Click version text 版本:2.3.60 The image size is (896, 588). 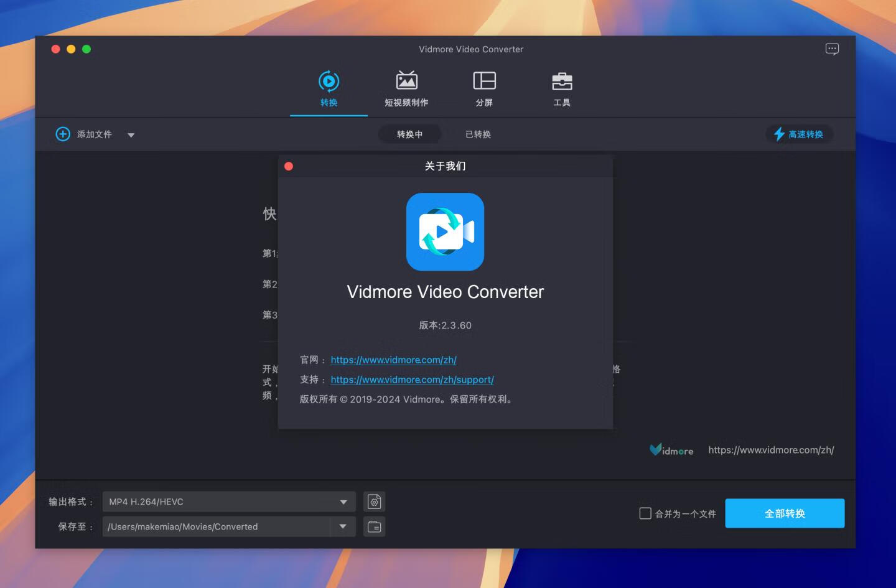445,325
